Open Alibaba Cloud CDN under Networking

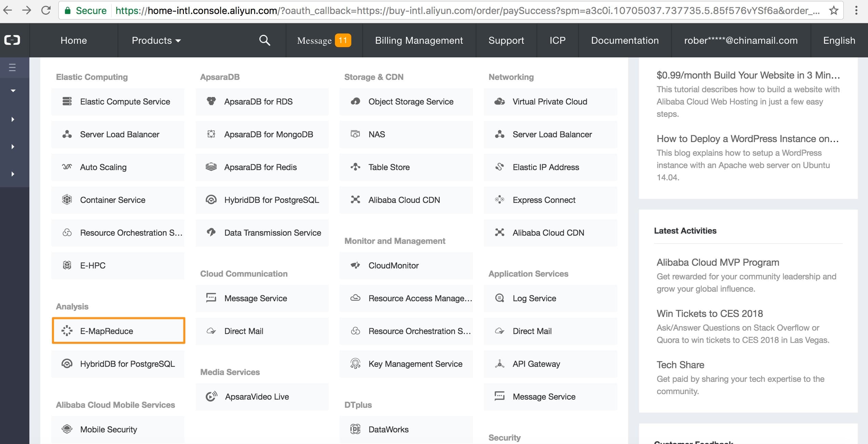coord(551,233)
